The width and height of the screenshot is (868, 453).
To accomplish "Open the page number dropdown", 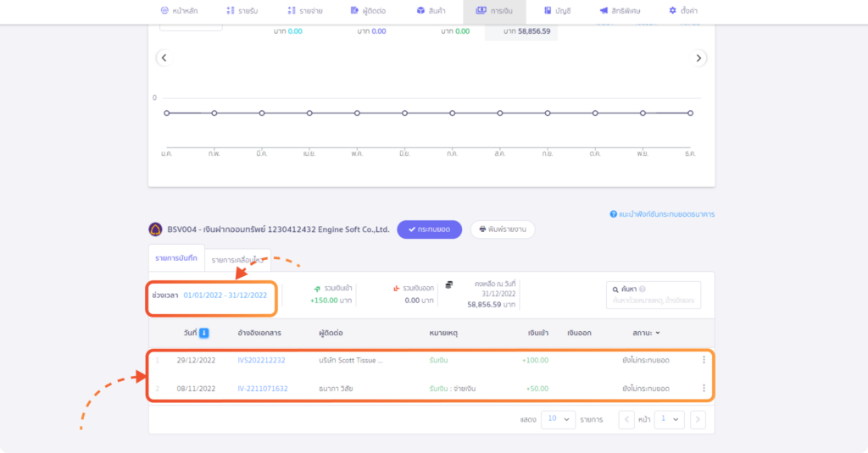I will (670, 419).
